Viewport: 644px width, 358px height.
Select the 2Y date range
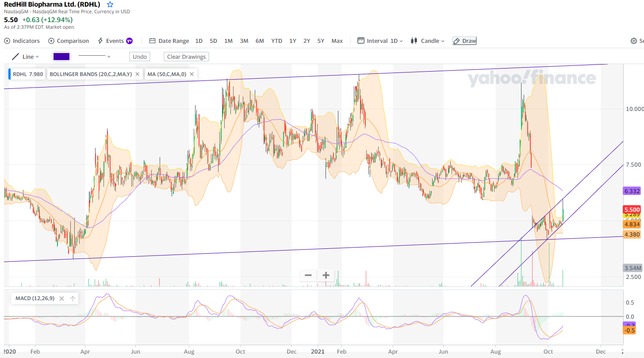307,41
